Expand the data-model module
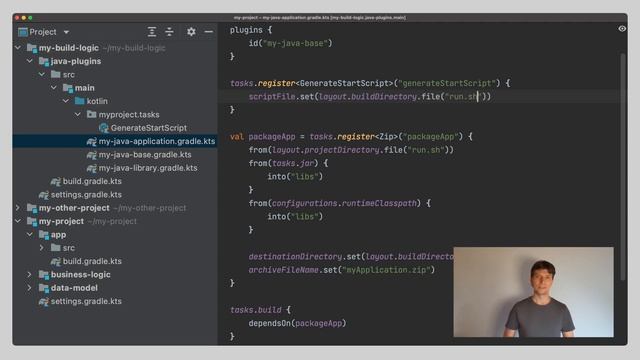This screenshot has width=640, height=360. tap(30, 288)
